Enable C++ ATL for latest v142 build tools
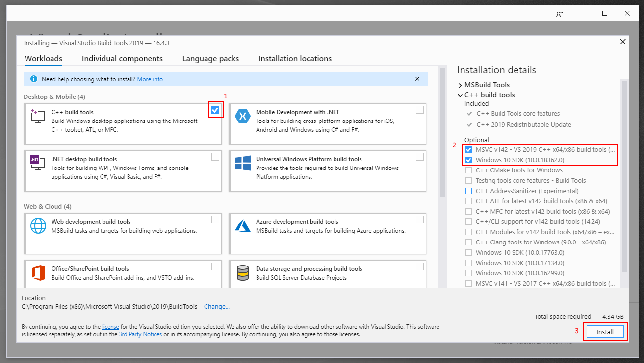 pyautogui.click(x=469, y=201)
